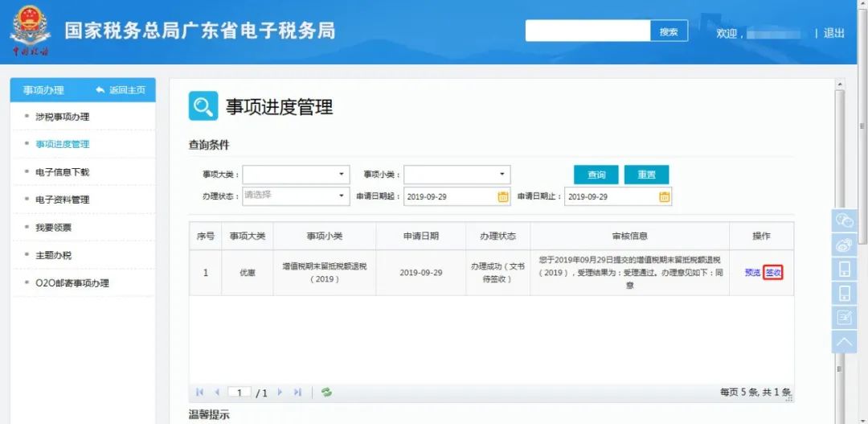Open Weibo floating sidebar icon
The image size is (868, 424).
pos(844,245)
